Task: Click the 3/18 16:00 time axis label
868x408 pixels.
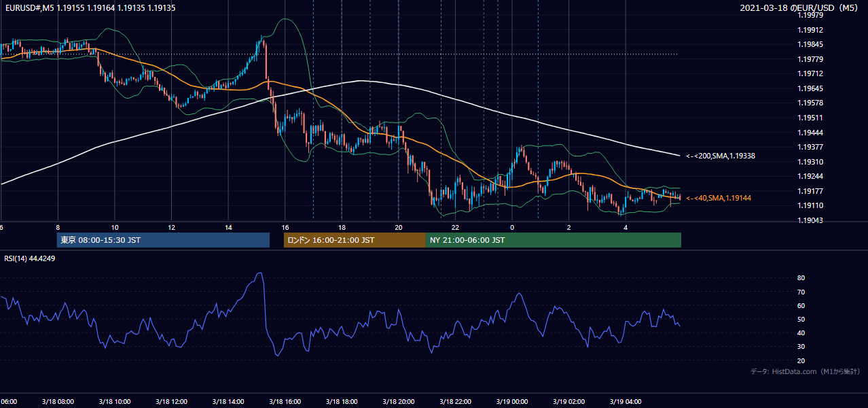Action: (285, 402)
